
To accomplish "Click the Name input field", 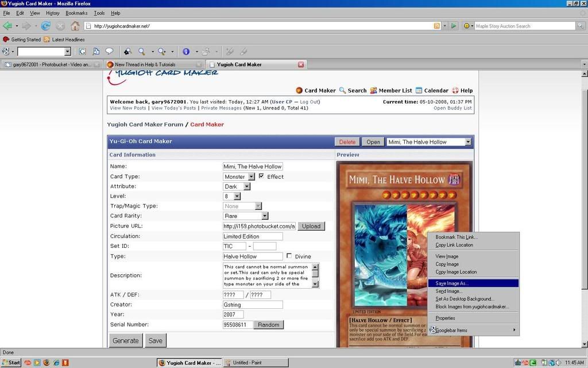I will (253, 166).
